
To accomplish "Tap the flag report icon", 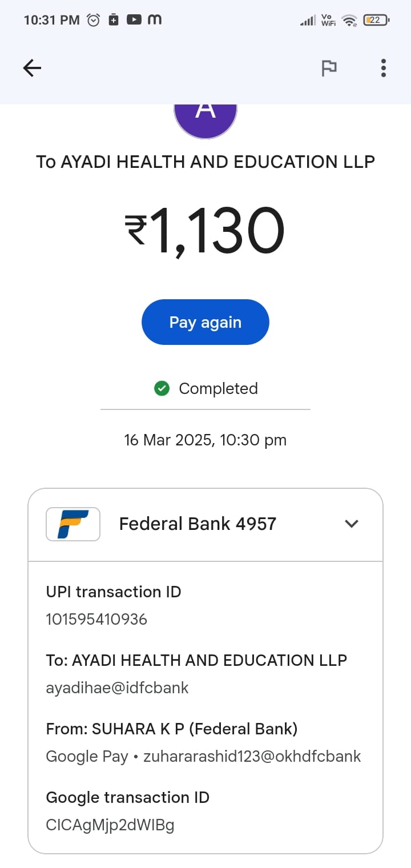I will point(329,69).
